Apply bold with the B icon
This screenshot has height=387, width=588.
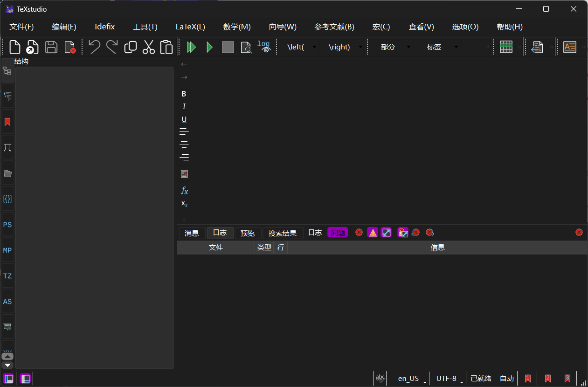coord(184,94)
